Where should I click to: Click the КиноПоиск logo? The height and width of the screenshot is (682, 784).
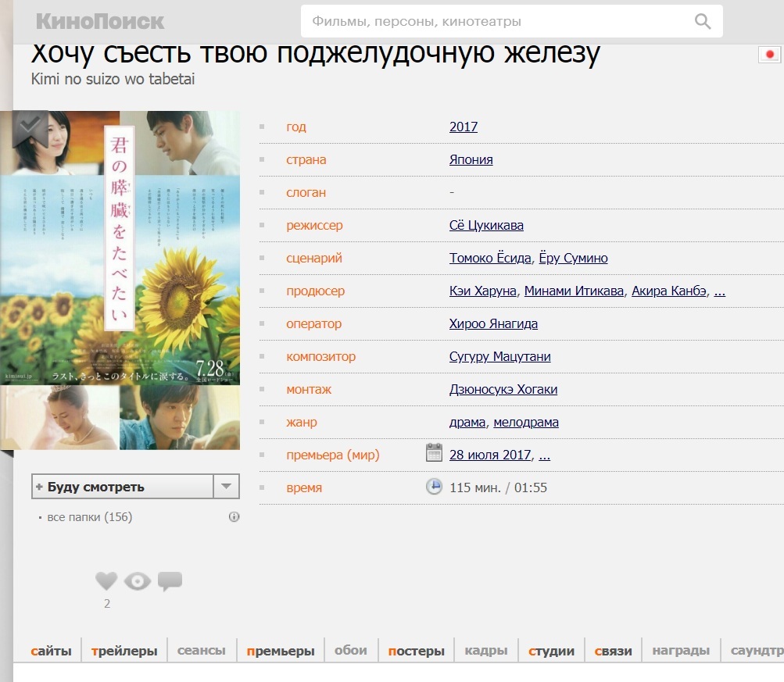pyautogui.click(x=100, y=22)
